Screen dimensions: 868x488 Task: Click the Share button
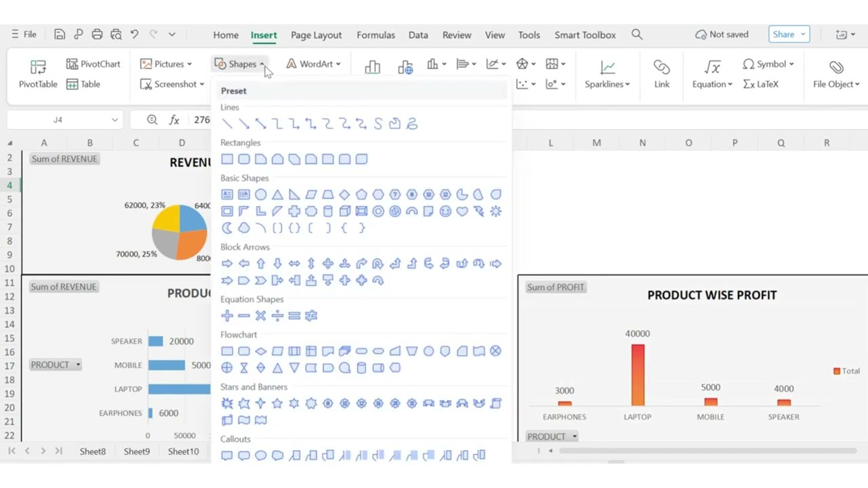(x=789, y=35)
